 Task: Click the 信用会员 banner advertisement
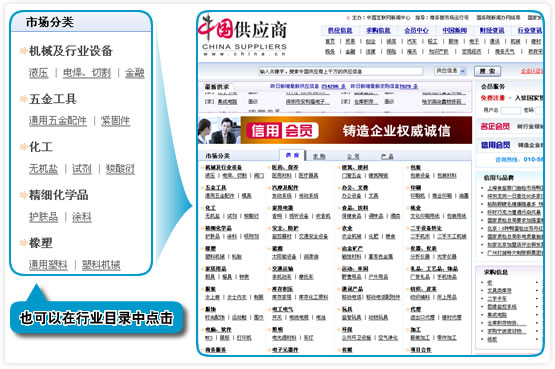click(335, 130)
